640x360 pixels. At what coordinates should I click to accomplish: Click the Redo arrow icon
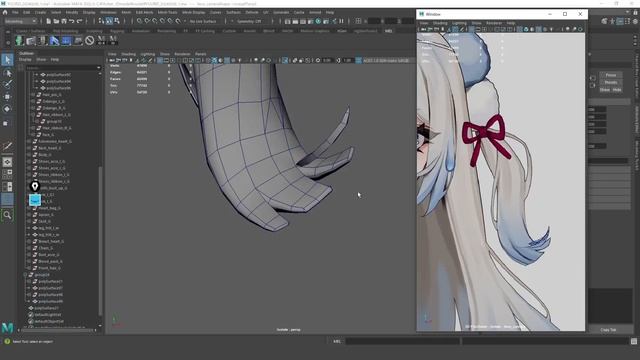pos(80,21)
